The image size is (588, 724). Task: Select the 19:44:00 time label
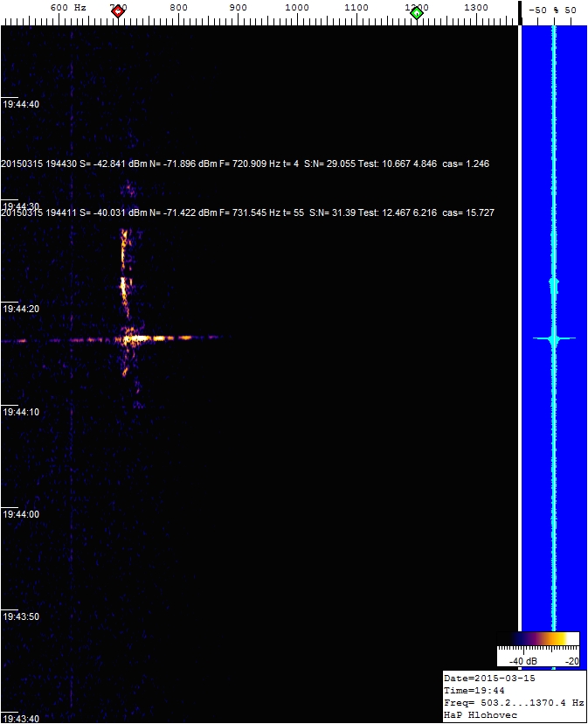point(21,514)
